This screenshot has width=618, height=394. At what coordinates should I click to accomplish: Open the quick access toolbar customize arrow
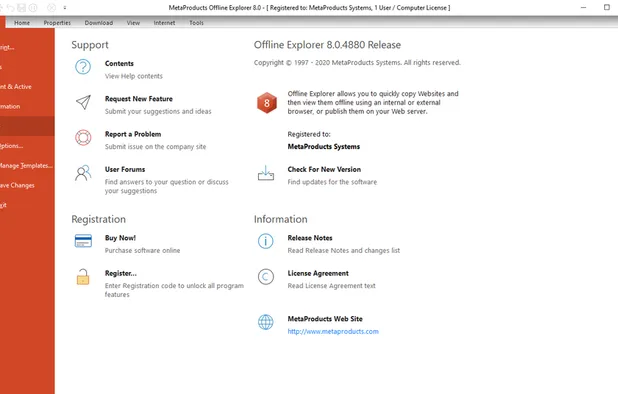(x=65, y=7)
